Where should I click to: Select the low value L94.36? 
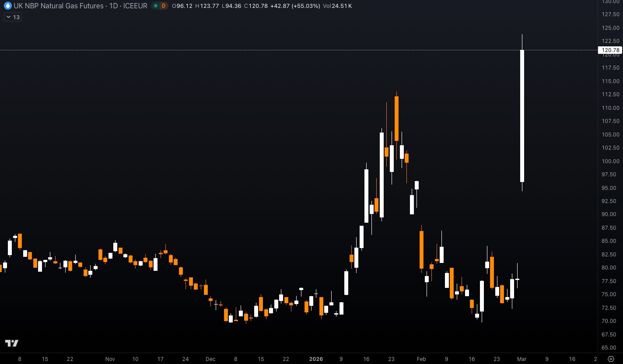[x=231, y=6]
